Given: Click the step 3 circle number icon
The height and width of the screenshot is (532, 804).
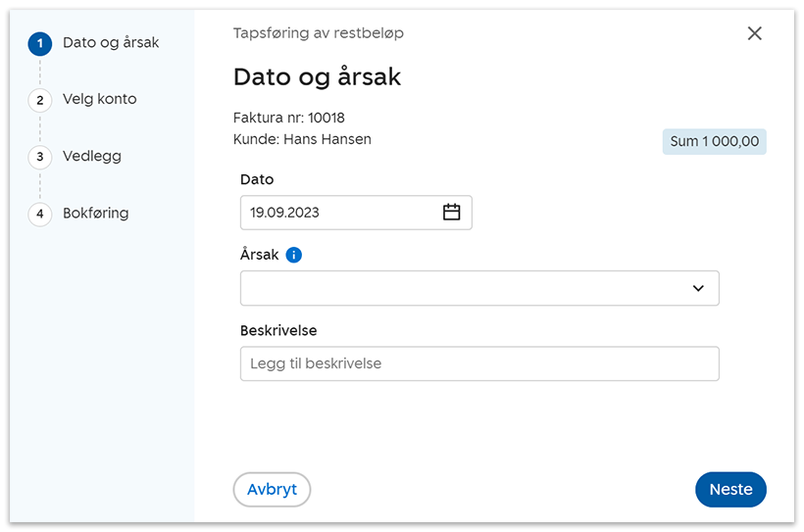Looking at the screenshot, I should (x=40, y=157).
